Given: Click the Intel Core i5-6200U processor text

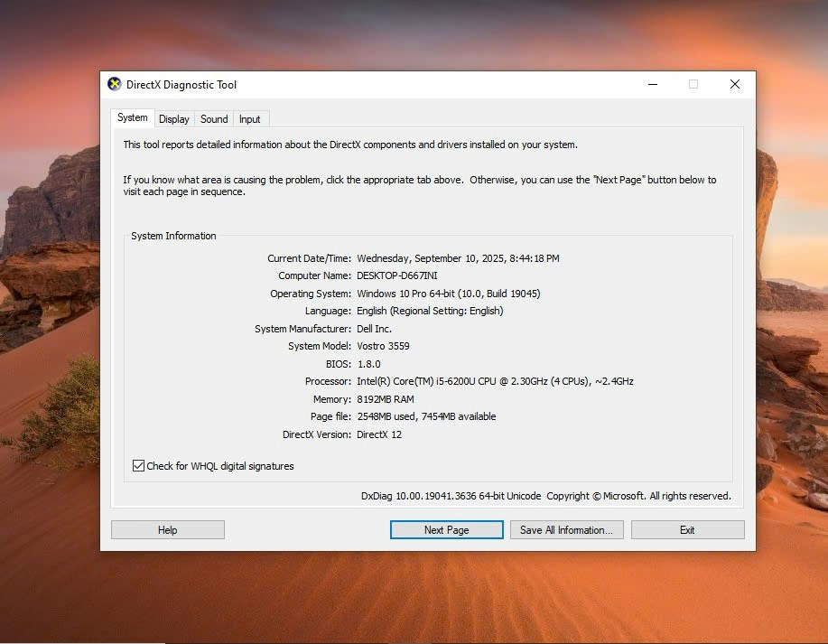Looking at the screenshot, I should point(495,381).
